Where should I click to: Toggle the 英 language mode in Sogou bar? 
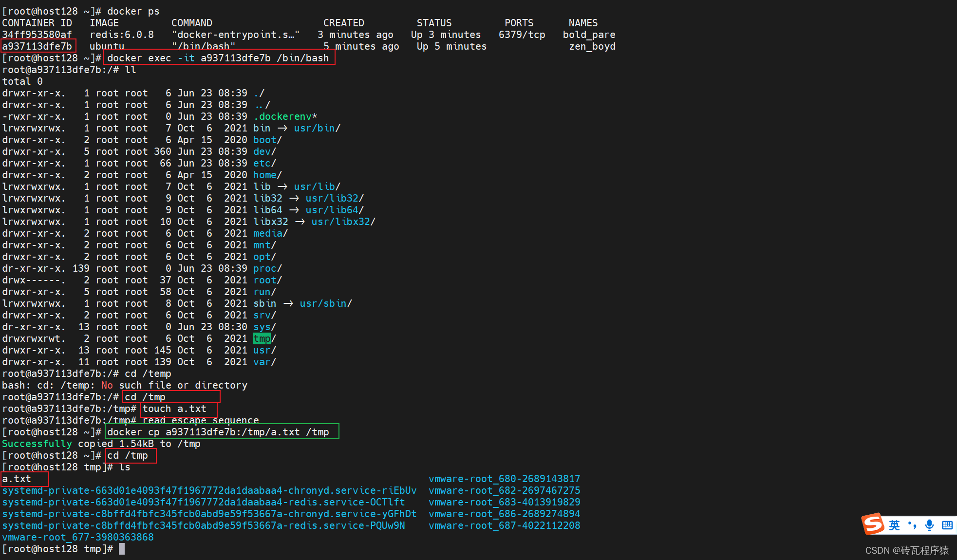(894, 525)
